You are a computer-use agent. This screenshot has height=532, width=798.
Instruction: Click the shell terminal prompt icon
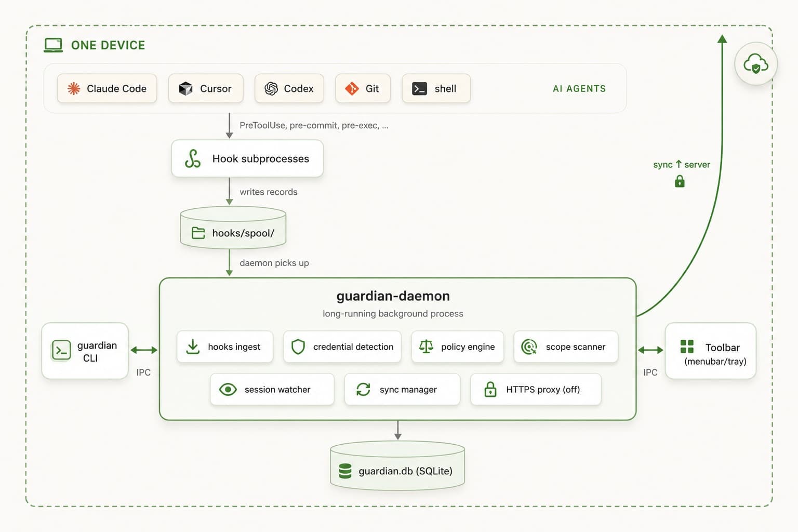(x=419, y=89)
